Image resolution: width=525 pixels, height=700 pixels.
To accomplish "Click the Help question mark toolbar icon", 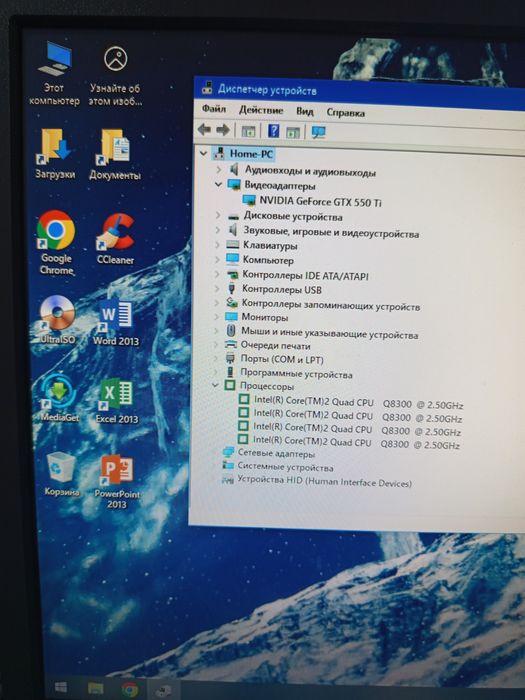I will point(273,131).
